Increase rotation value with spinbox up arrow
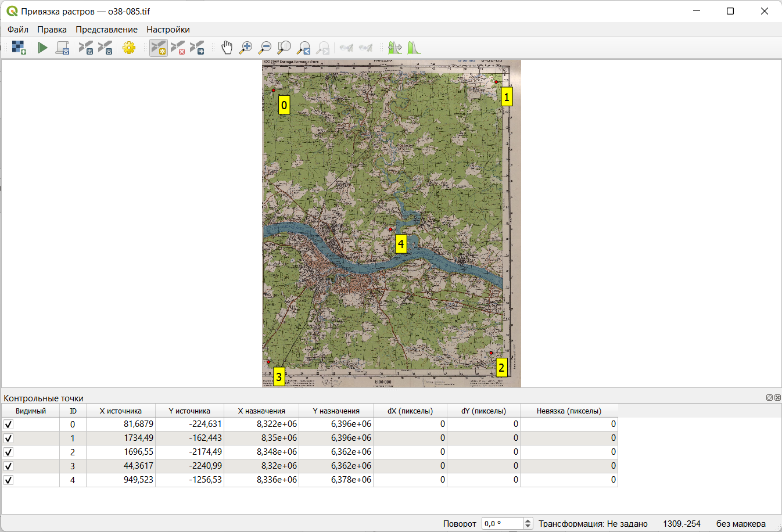Screen dimensions: 782x532 pyautogui.click(x=528, y=521)
